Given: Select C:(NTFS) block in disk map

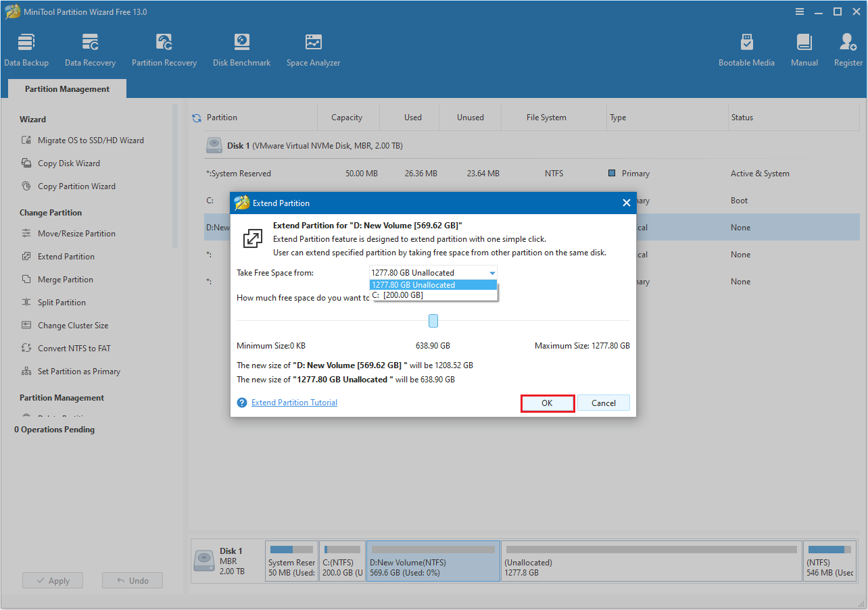Looking at the screenshot, I should (341, 561).
